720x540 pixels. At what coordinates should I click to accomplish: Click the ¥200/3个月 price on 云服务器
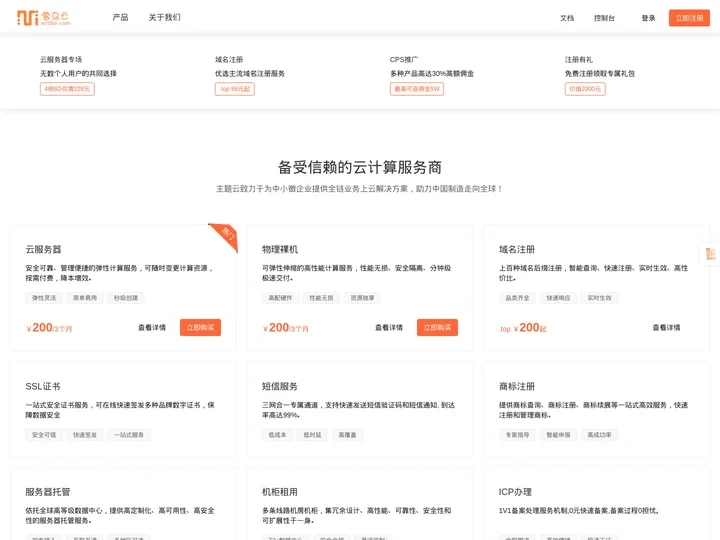[x=49, y=327]
